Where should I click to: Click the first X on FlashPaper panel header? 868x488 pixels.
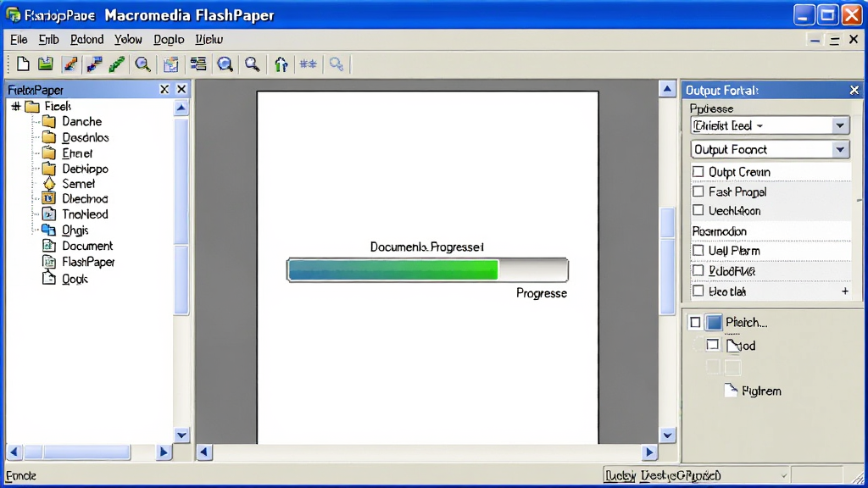point(164,88)
